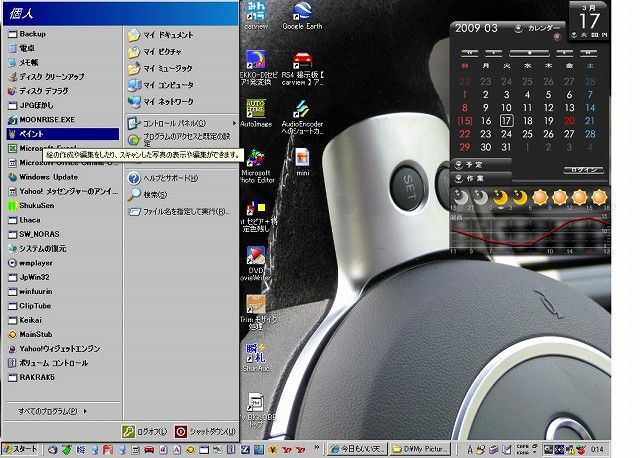Select March 20 in the calendar
Viewport: 640px width, 458px height.
[x=569, y=121]
